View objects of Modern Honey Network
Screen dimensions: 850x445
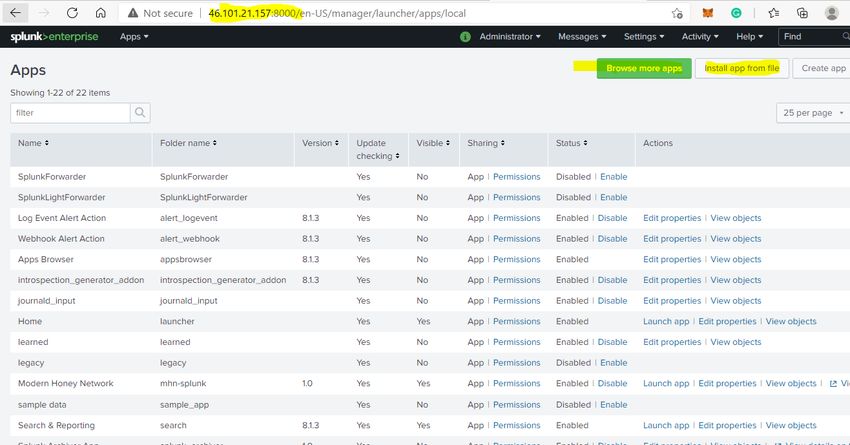click(791, 383)
